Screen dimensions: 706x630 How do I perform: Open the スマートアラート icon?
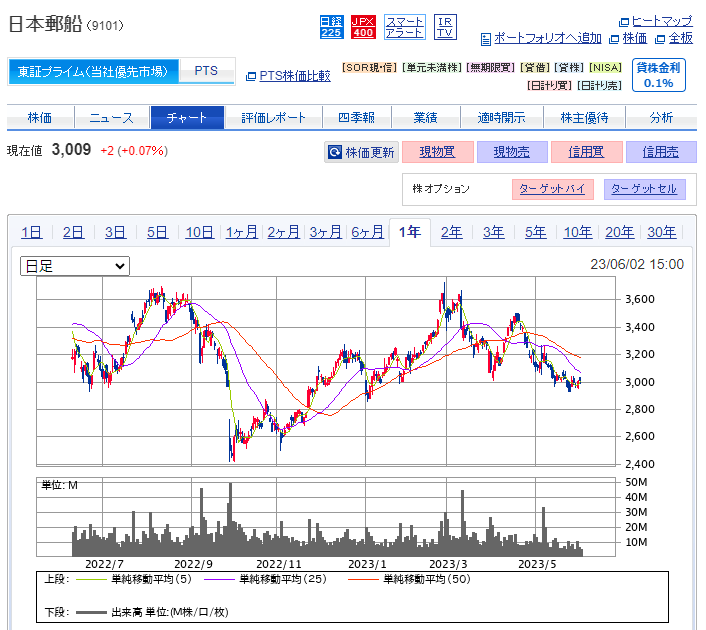point(405,27)
